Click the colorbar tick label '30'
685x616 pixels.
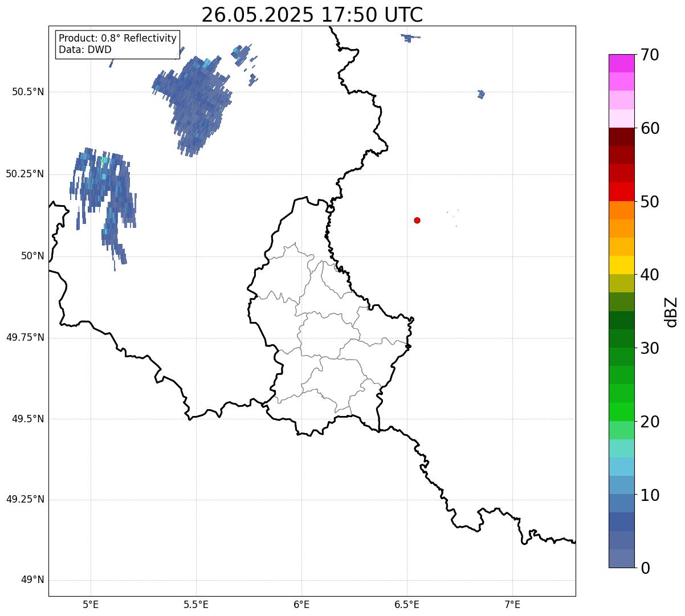click(x=650, y=348)
